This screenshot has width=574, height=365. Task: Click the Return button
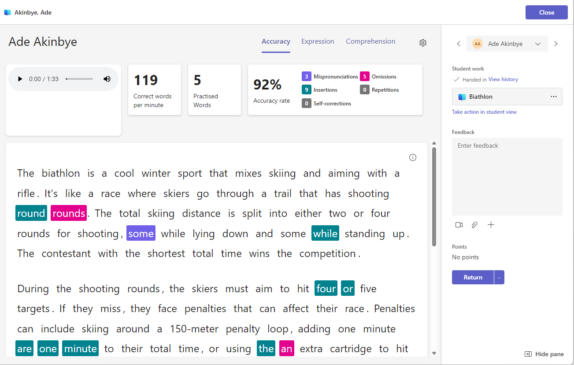(x=473, y=278)
